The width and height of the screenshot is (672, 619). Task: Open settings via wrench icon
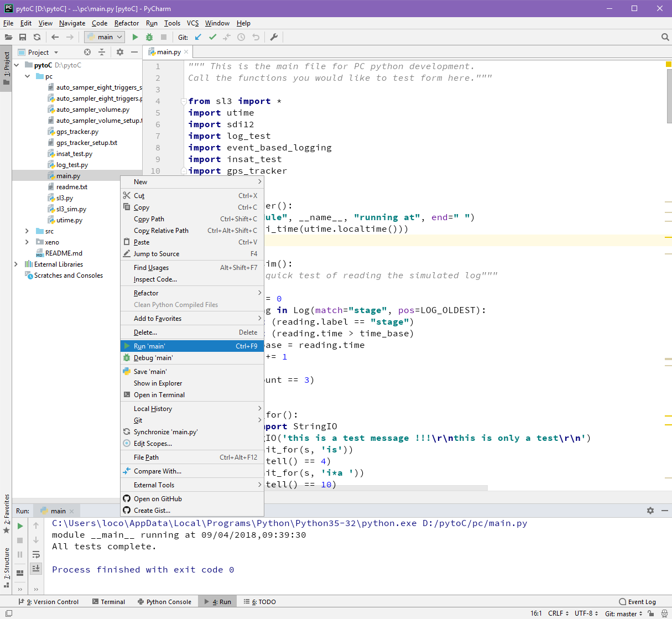pos(274,37)
